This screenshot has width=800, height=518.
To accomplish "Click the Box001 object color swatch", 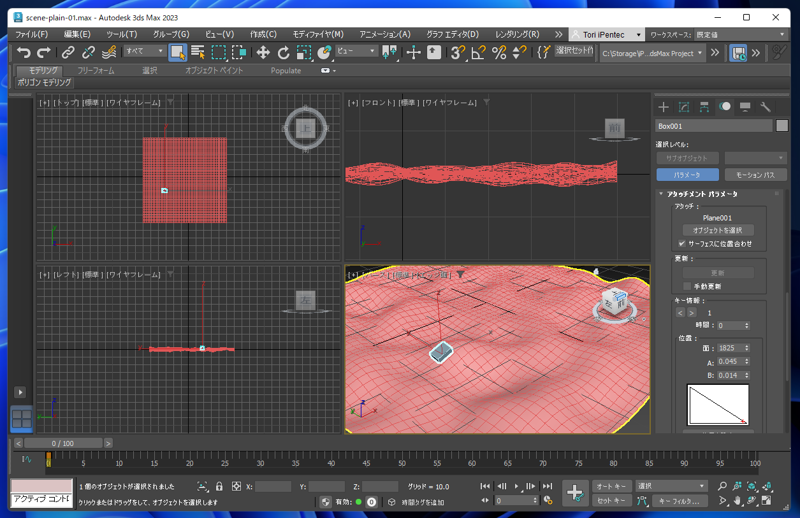I will pos(782,126).
